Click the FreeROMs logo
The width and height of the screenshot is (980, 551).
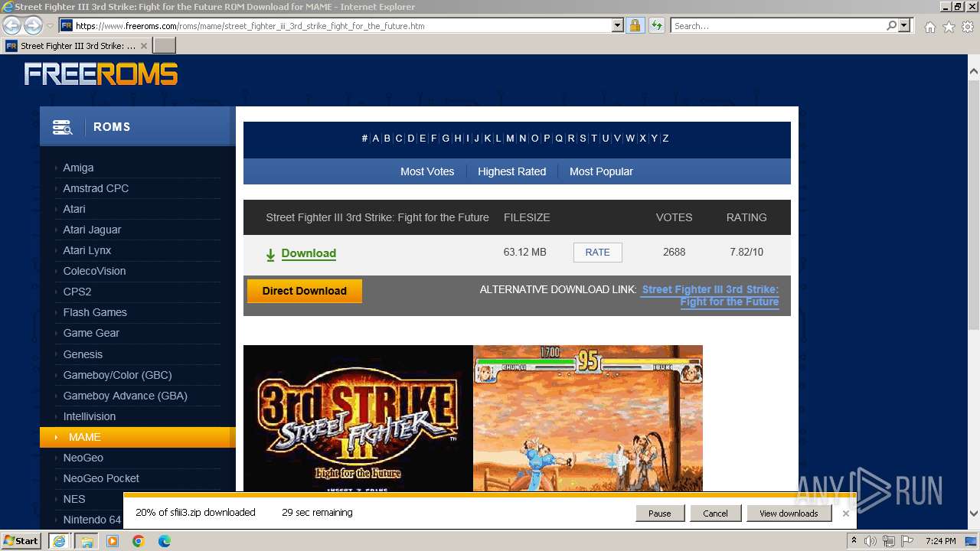(101, 74)
